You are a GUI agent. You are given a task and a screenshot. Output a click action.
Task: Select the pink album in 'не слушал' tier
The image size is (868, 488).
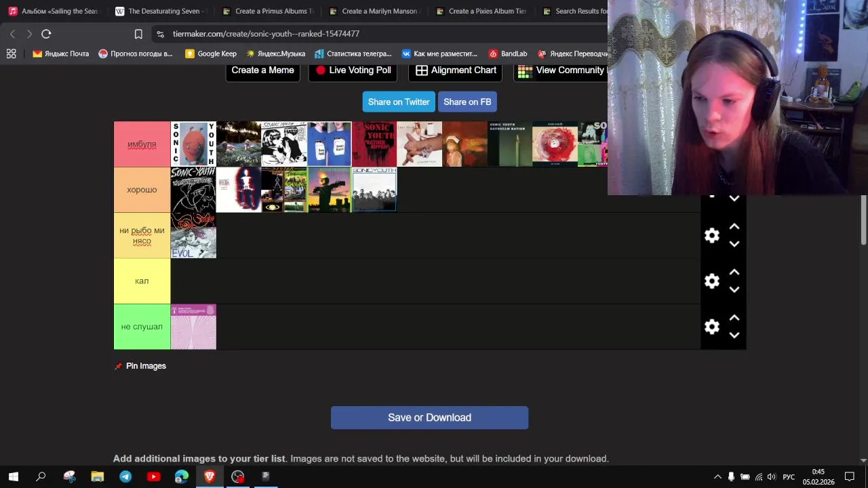(193, 327)
